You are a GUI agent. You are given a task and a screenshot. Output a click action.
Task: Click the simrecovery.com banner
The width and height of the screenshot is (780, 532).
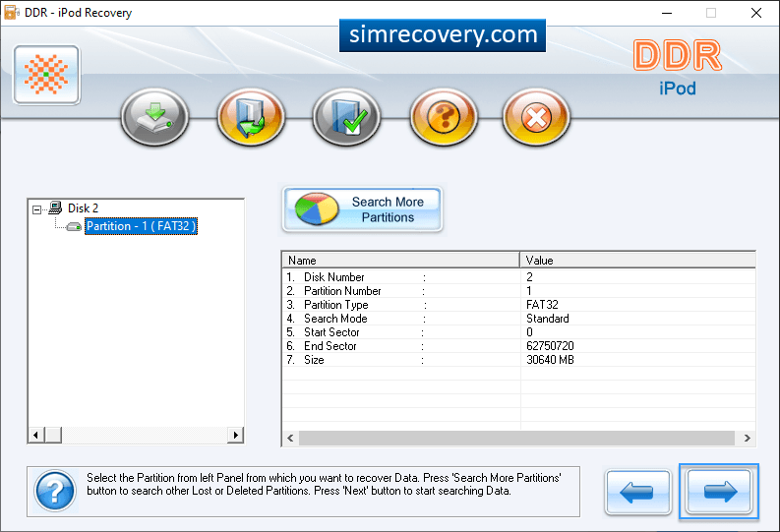pyautogui.click(x=443, y=35)
